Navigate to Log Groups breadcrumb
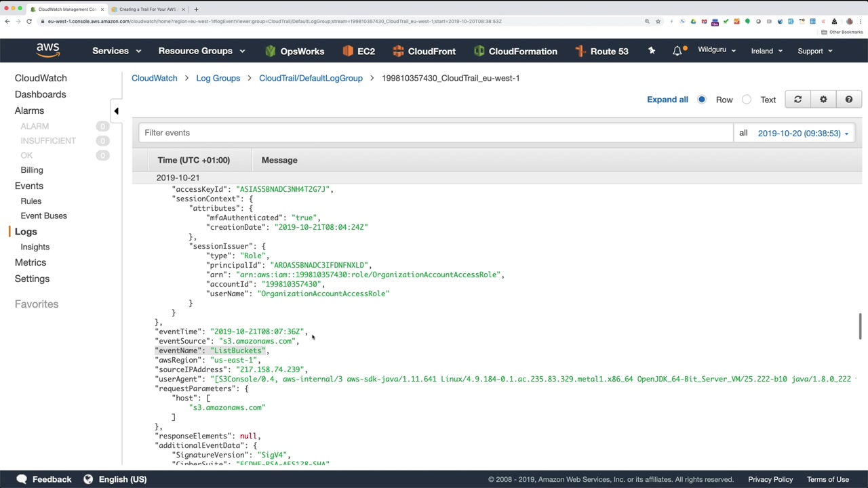This screenshot has width=868, height=488. coord(218,78)
